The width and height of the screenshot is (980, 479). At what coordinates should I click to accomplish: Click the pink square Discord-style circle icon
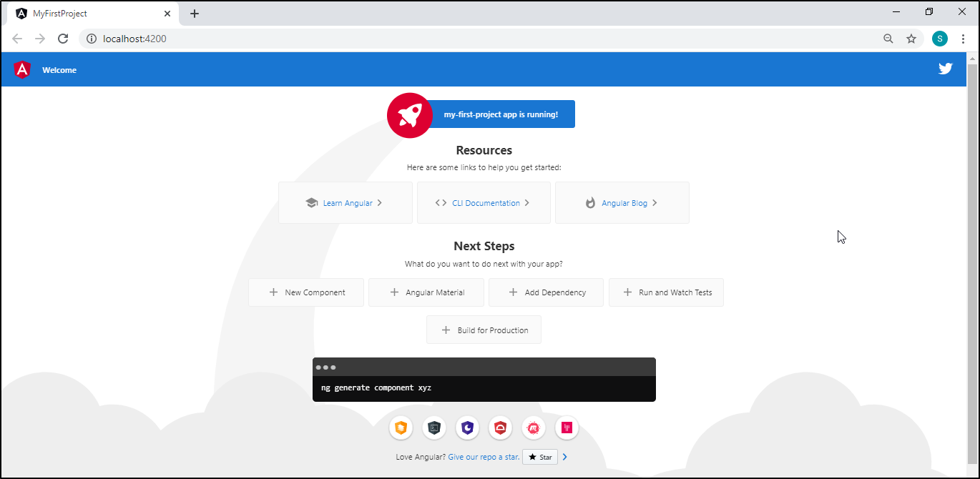click(x=567, y=428)
